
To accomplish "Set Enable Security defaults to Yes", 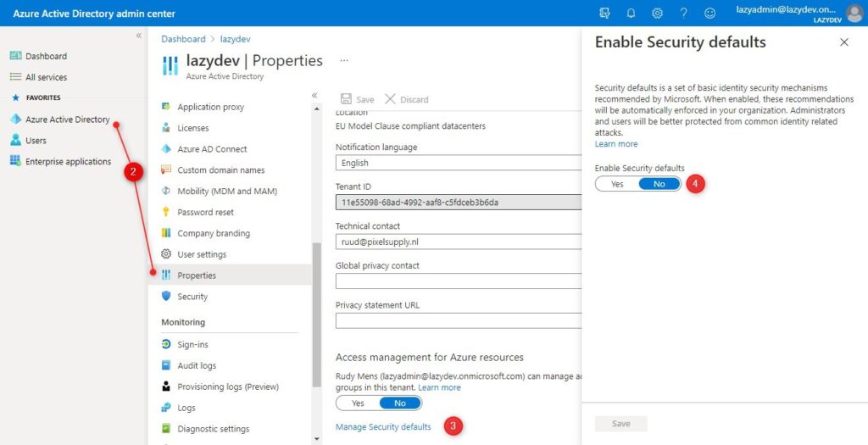I will [617, 184].
